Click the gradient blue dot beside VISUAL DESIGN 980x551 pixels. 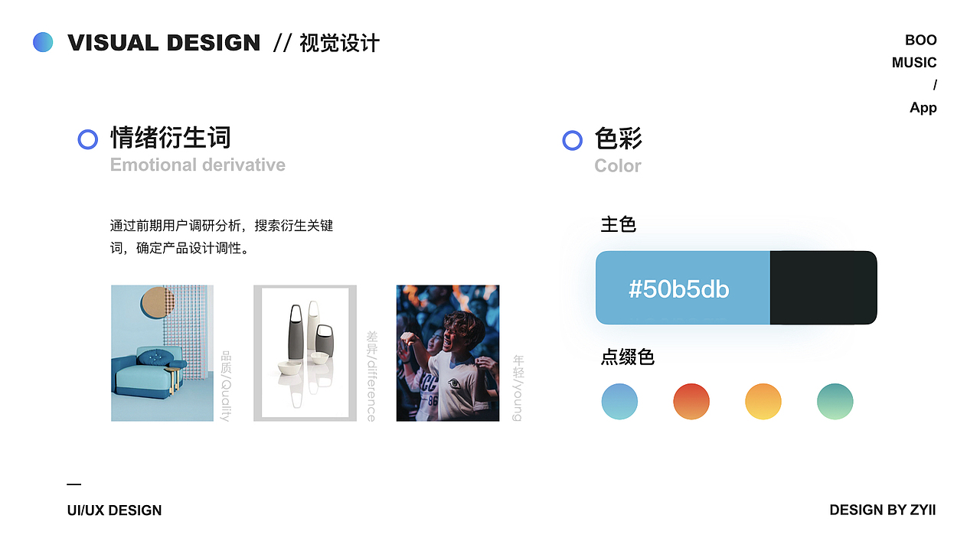click(x=43, y=42)
